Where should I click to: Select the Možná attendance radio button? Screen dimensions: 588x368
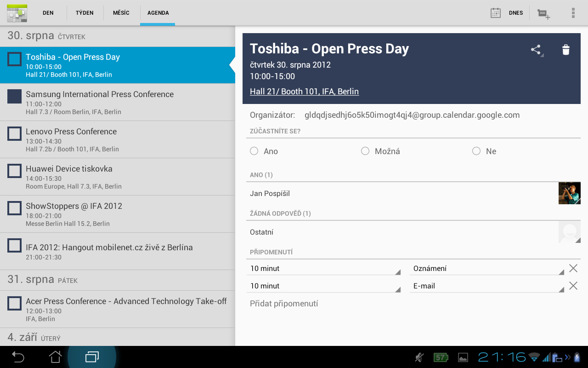point(365,151)
